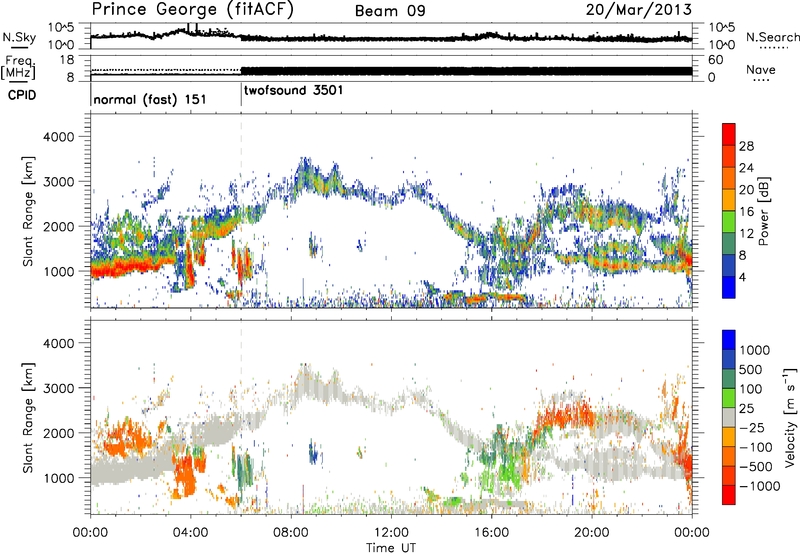Click the 'CPID' row label
This screenshot has width=800, height=554.
(22, 95)
